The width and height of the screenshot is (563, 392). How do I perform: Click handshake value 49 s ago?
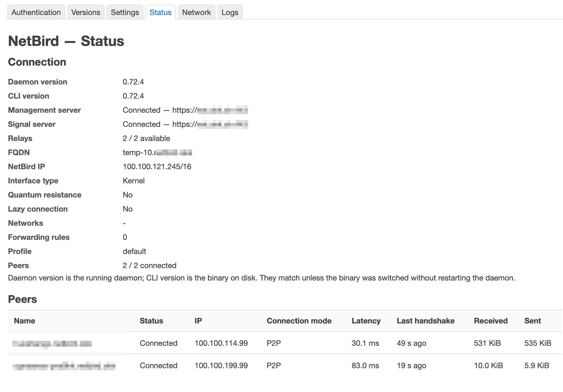pyautogui.click(x=411, y=343)
